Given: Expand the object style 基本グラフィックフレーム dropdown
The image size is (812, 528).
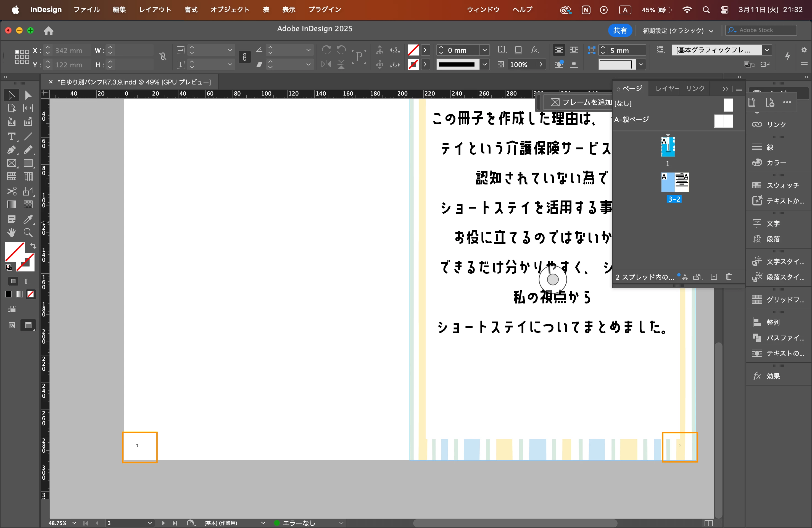Looking at the screenshot, I should click(x=767, y=50).
